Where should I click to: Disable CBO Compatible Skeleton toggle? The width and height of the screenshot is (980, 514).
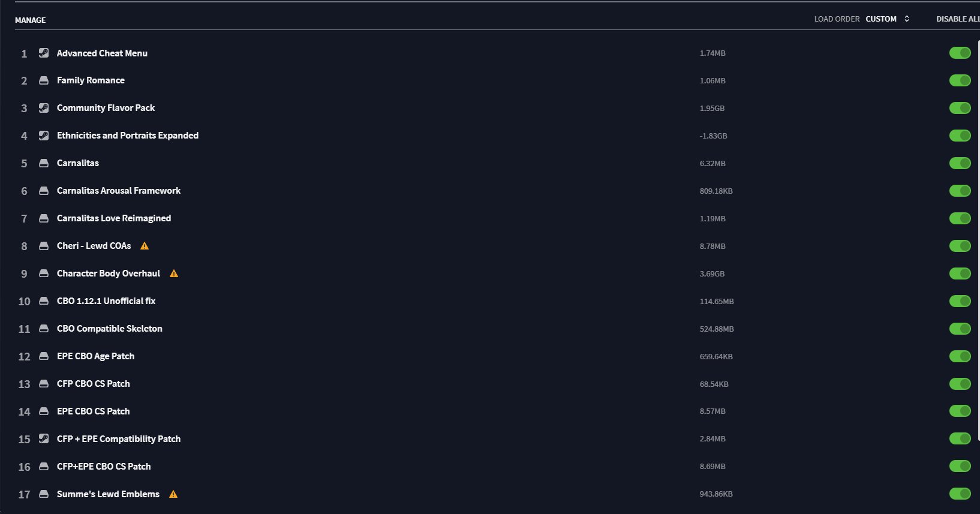[960, 329]
